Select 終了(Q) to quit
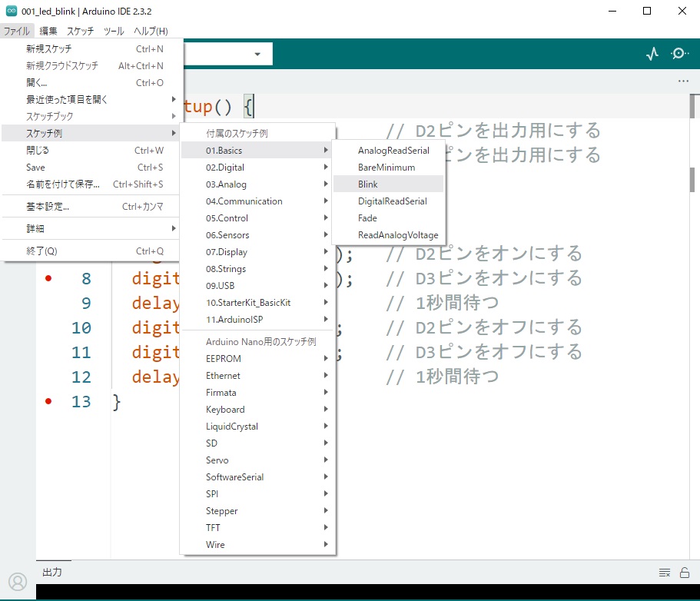Screen dimensions: 700x601 click(91, 251)
